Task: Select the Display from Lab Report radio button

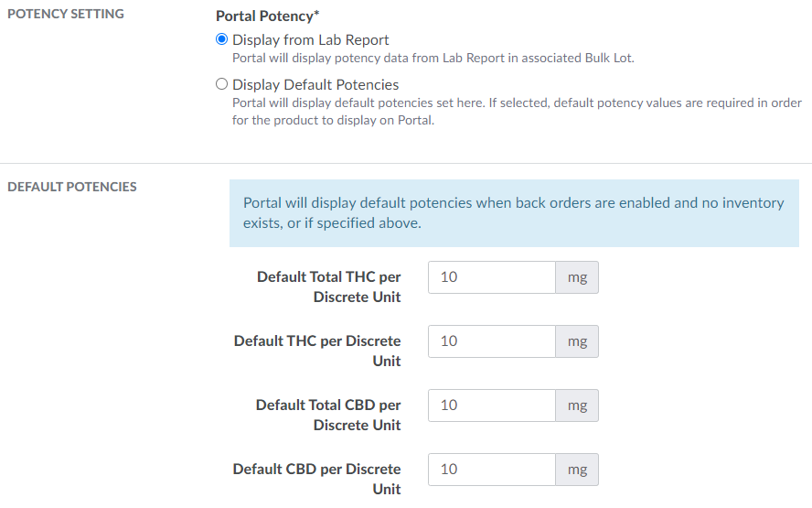Action: pyautogui.click(x=221, y=40)
